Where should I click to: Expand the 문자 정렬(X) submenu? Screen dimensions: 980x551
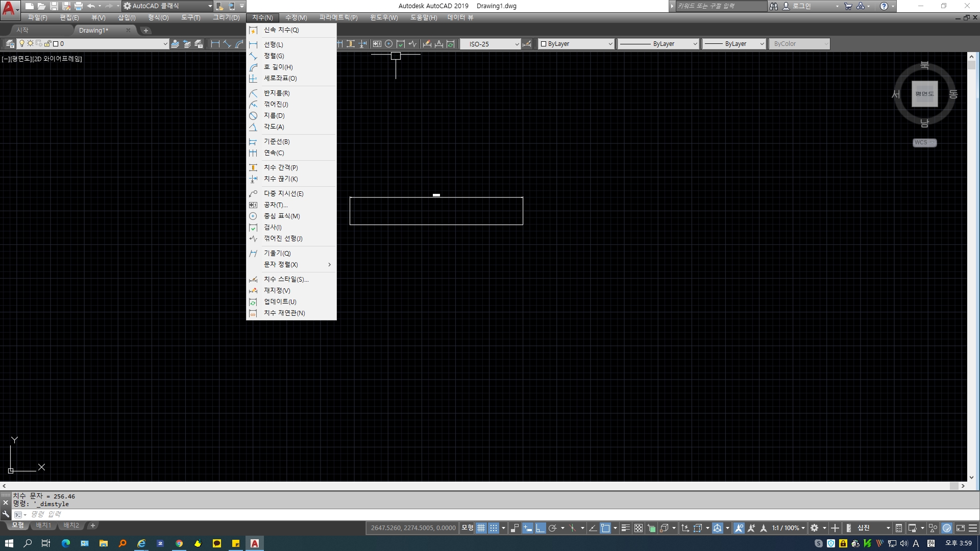point(291,264)
